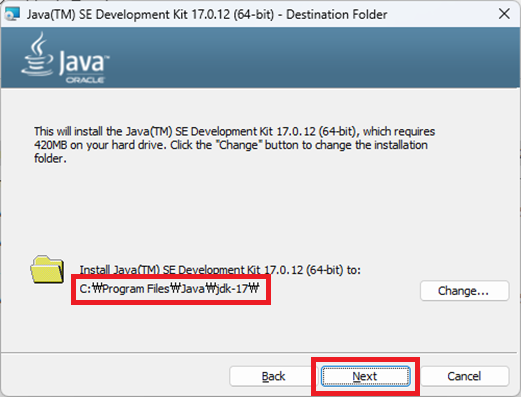
Task: Click the Java Oracle logo
Action: click(x=66, y=57)
